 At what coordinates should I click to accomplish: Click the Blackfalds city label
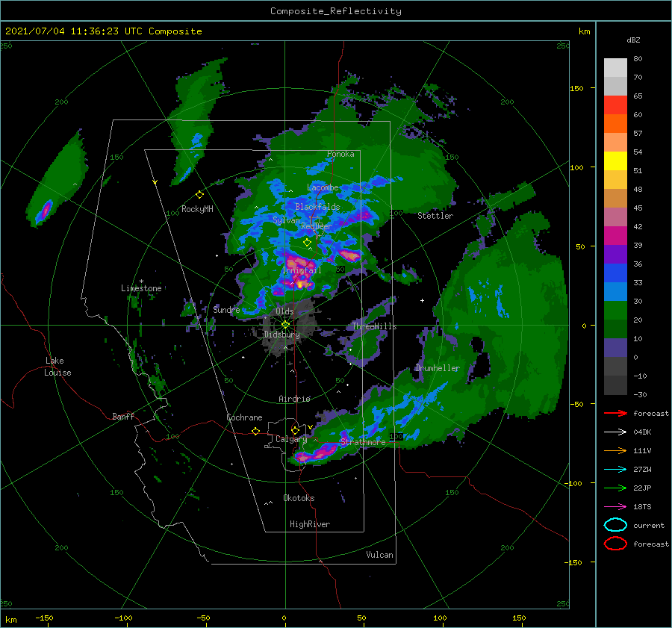pos(317,207)
